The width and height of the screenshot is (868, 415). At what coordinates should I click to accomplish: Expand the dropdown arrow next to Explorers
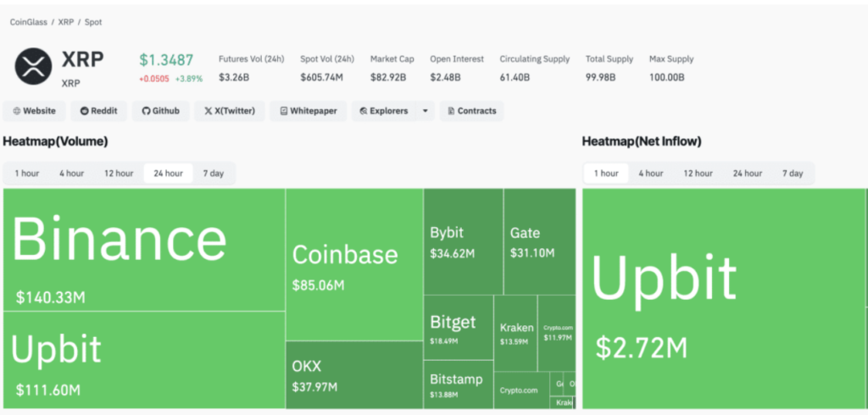pyautogui.click(x=426, y=111)
